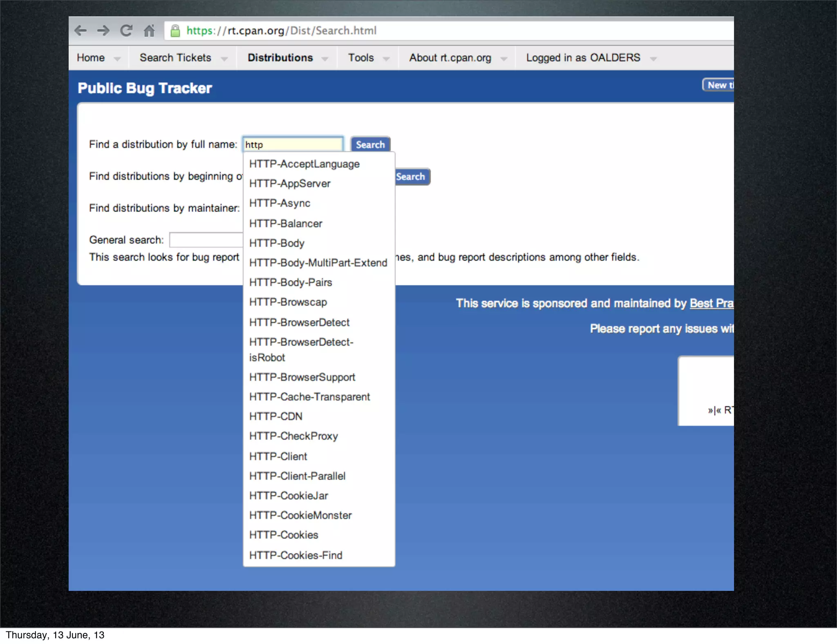The image size is (837, 644).
Task: Open the Distributions menu
Action: [x=280, y=58]
